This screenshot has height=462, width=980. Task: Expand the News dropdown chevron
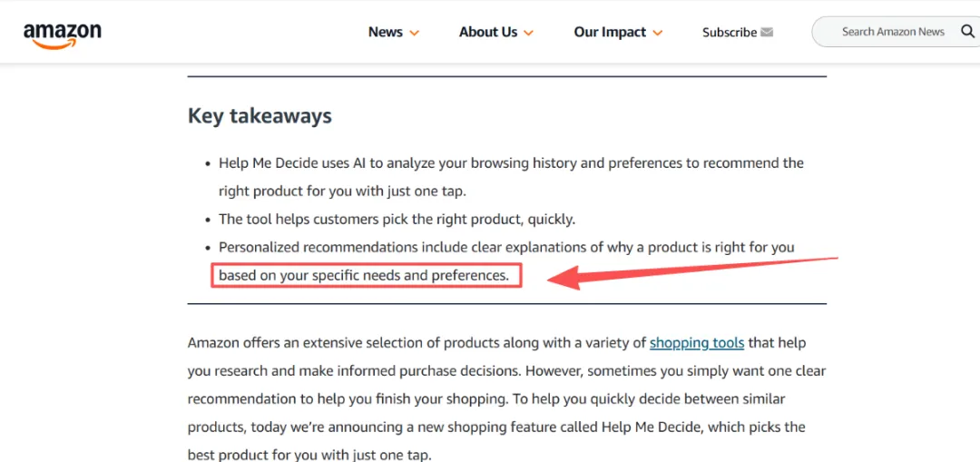(x=415, y=33)
